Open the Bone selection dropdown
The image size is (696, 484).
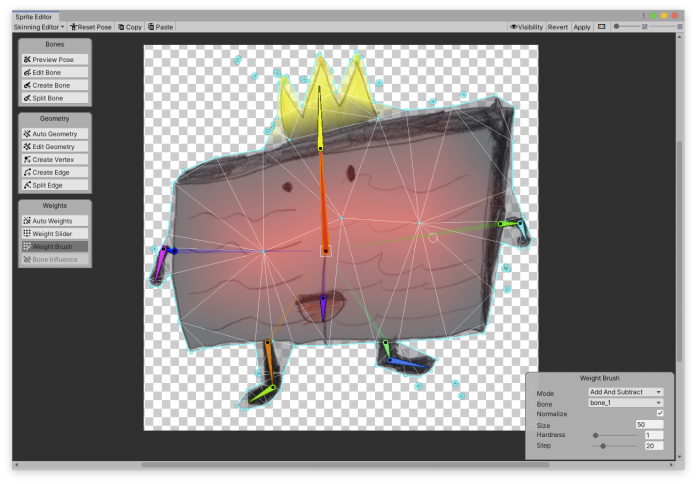(x=625, y=403)
